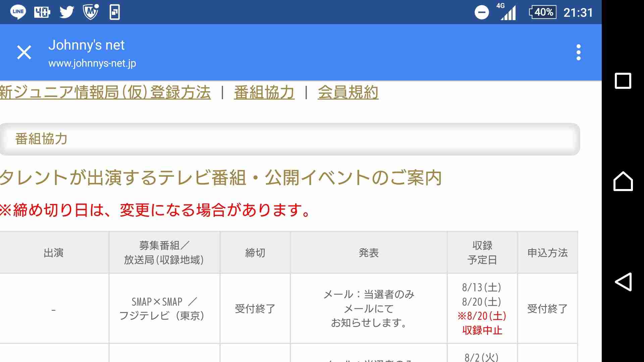This screenshot has height=362, width=644.
Task: Open the 会員規約 link
Action: 348,93
